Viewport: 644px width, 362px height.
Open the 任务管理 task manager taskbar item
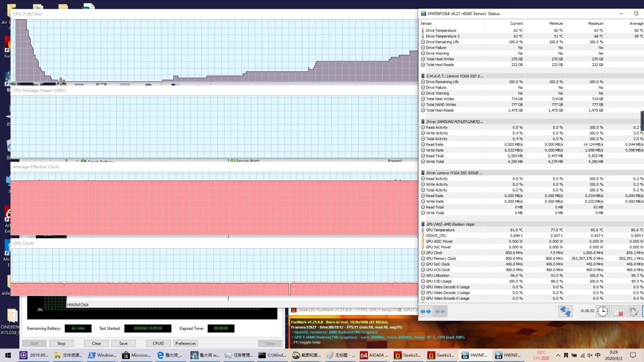click(x=239, y=355)
